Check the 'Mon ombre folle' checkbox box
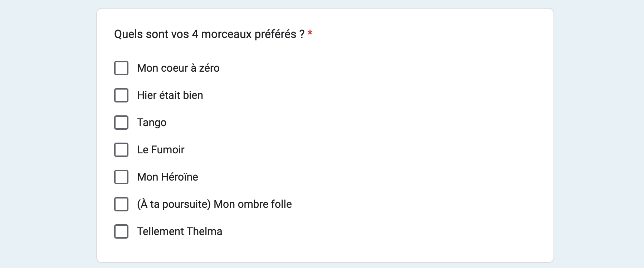This screenshot has width=644, height=268. pos(121,204)
